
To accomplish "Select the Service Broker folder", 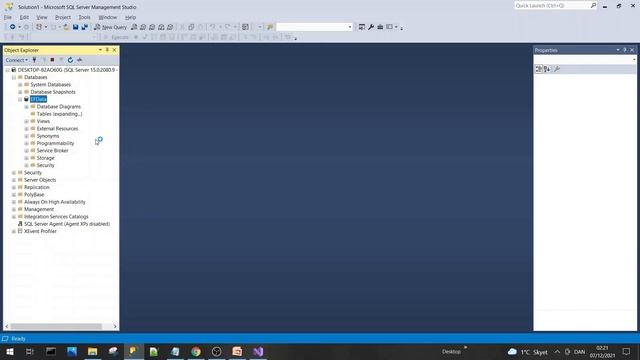I will point(52,151).
